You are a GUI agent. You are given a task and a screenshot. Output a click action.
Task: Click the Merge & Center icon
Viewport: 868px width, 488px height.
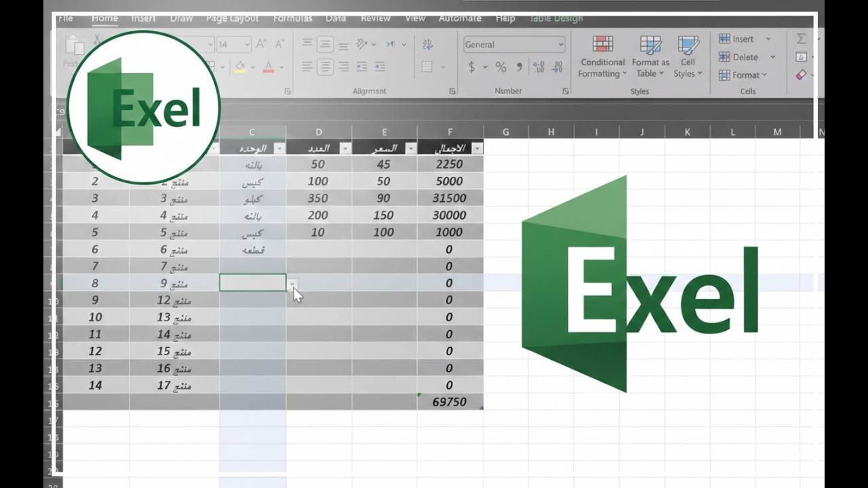[x=427, y=66]
